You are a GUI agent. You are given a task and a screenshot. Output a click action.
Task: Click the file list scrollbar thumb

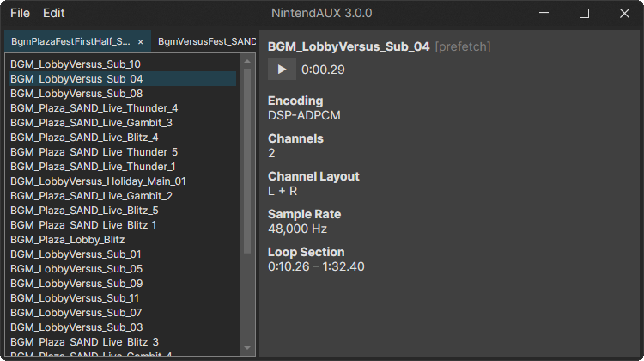tap(246, 161)
